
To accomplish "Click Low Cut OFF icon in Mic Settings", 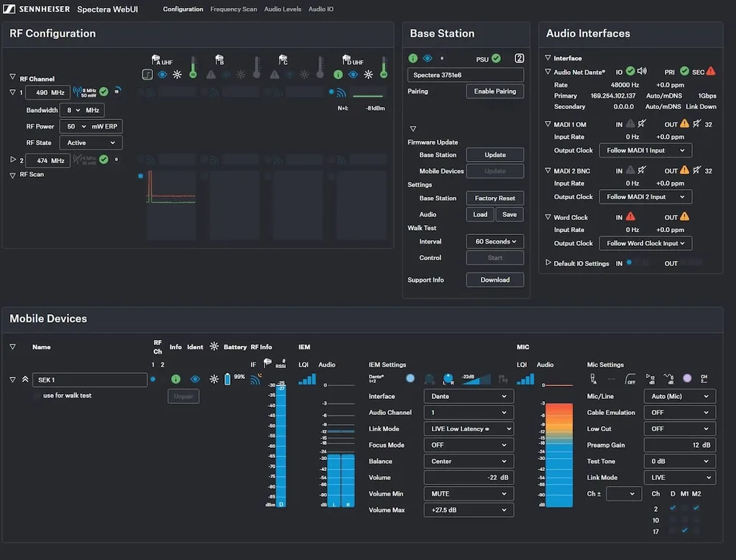I will [x=630, y=378].
